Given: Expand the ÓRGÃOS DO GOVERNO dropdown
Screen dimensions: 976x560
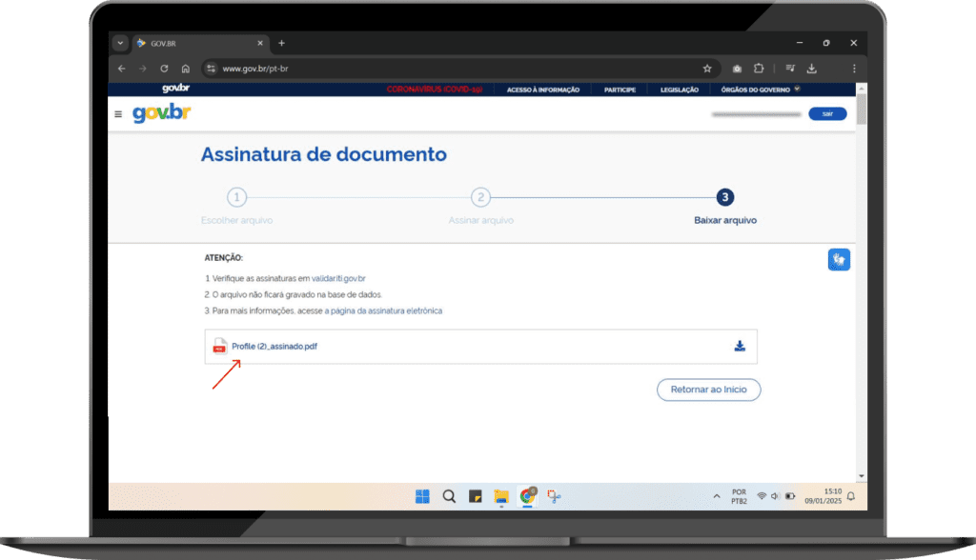Looking at the screenshot, I should tap(758, 89).
